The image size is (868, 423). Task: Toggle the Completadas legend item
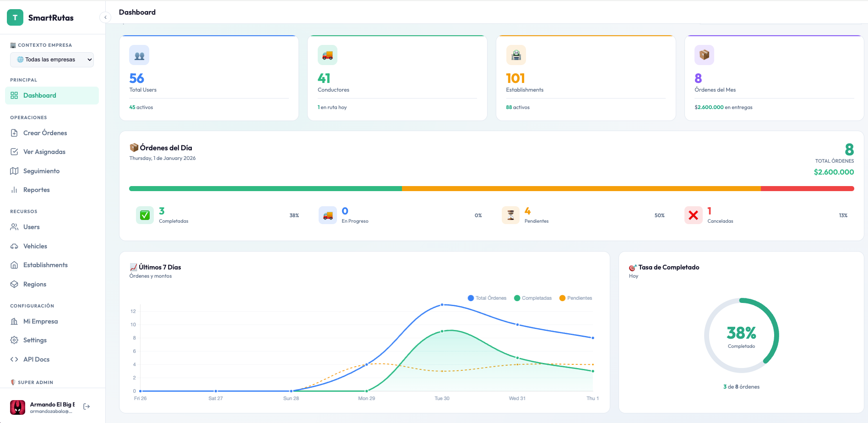click(533, 298)
